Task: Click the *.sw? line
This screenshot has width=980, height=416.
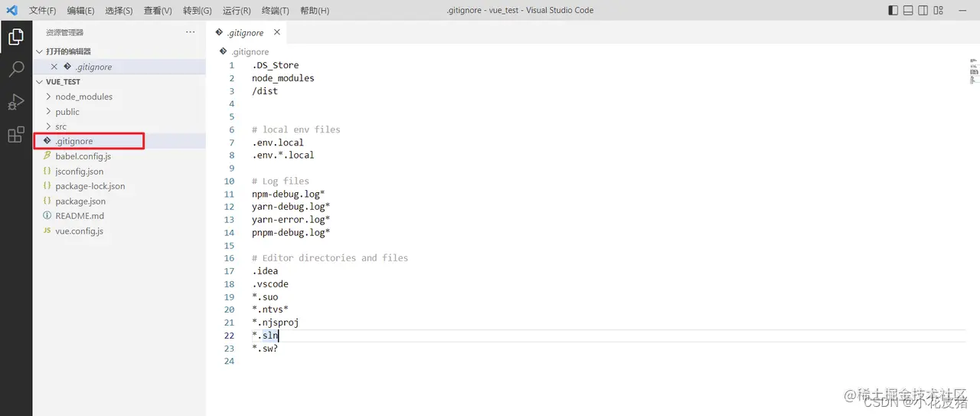Action: tap(265, 348)
